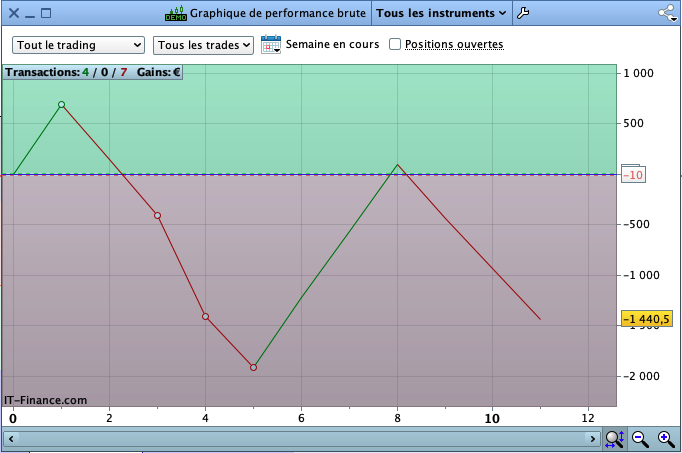
Task: Click the Semaine en cours label
Action: pyautogui.click(x=332, y=44)
